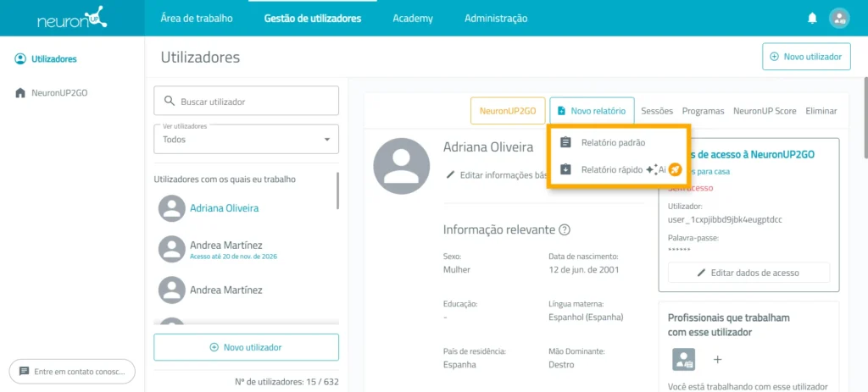Image resolution: width=868 pixels, height=392 pixels.
Task: Click the masked password asterisks
Action: tap(679, 251)
